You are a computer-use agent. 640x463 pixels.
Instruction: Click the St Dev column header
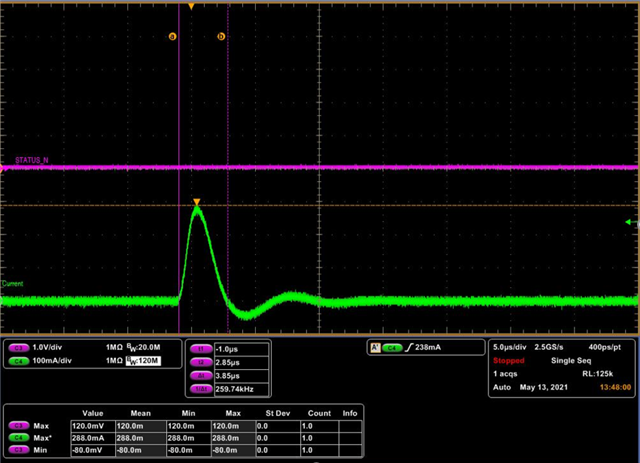(x=278, y=413)
